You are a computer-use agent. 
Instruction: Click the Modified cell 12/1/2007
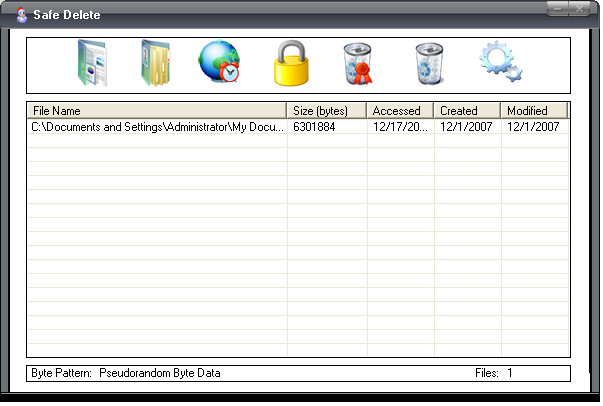pos(533,127)
